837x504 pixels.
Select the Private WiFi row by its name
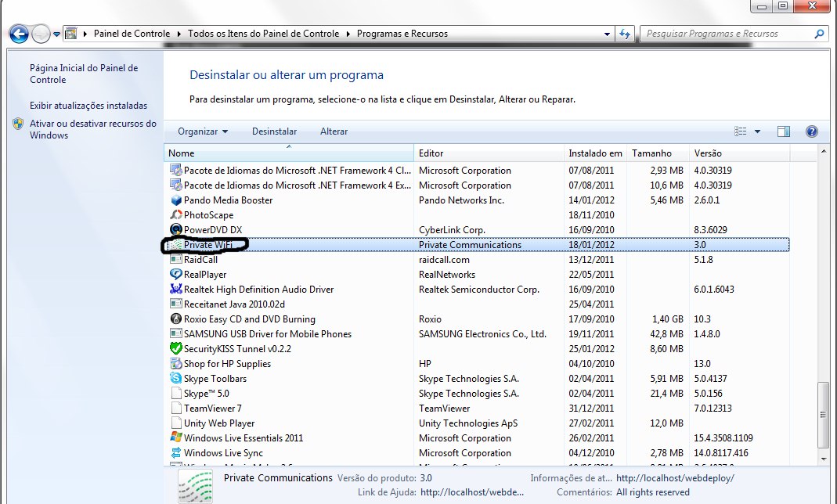tap(208, 245)
